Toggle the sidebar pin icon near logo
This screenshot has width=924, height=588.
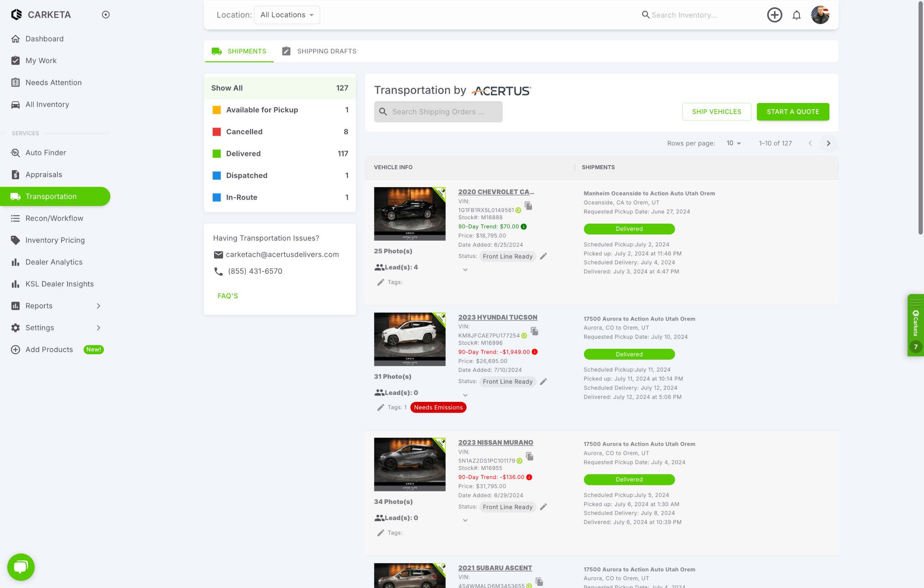pyautogui.click(x=105, y=14)
